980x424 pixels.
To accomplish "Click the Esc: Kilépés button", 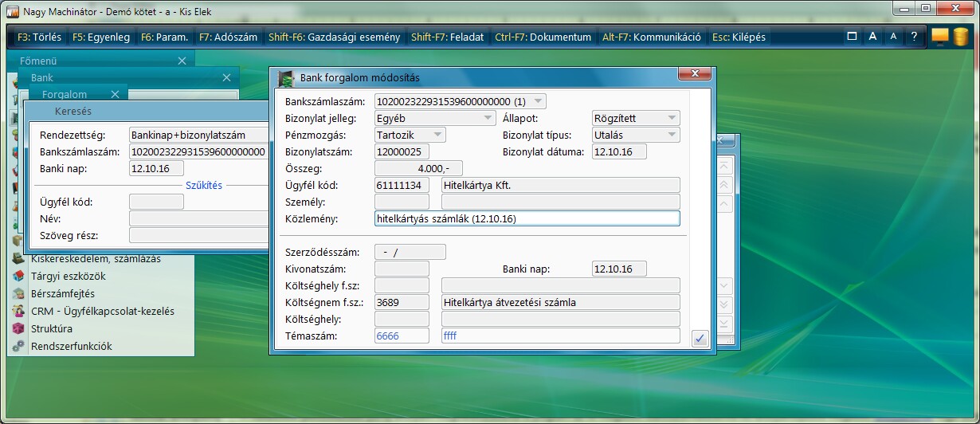I will click(x=739, y=37).
